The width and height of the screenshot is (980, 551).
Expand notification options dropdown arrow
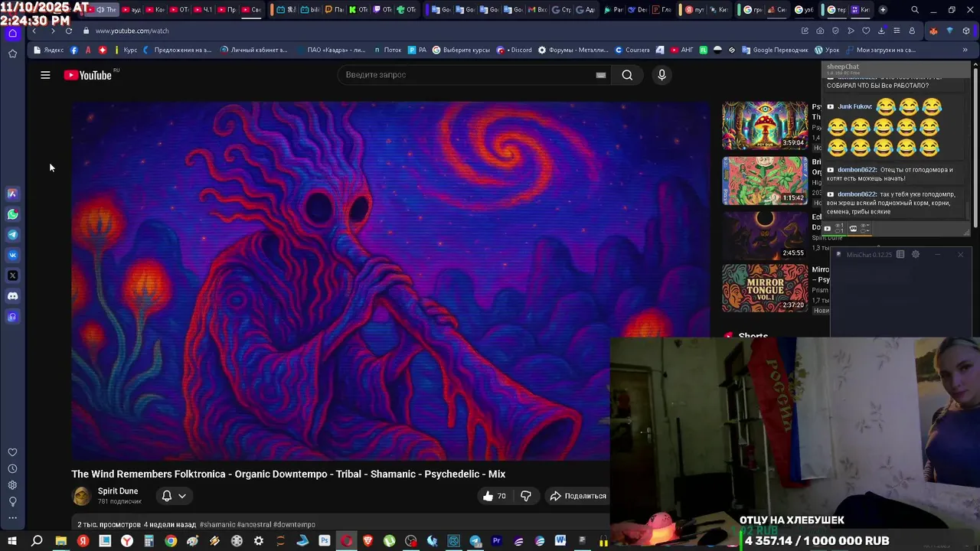[182, 496]
